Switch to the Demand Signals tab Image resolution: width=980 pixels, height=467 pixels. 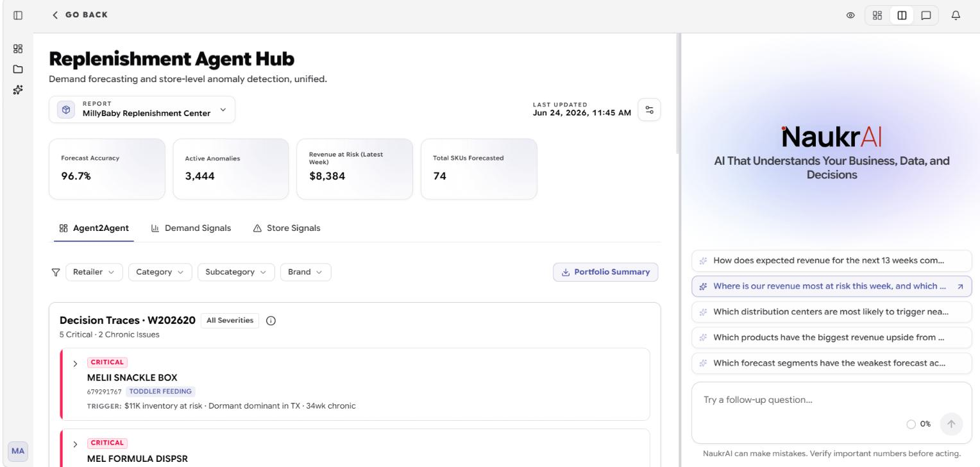pos(191,228)
